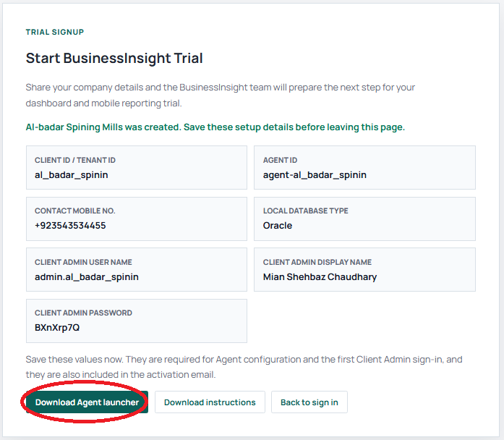Screen dimensions: 504x440
Task: Click the AGENT ID label
Action: 280,160
